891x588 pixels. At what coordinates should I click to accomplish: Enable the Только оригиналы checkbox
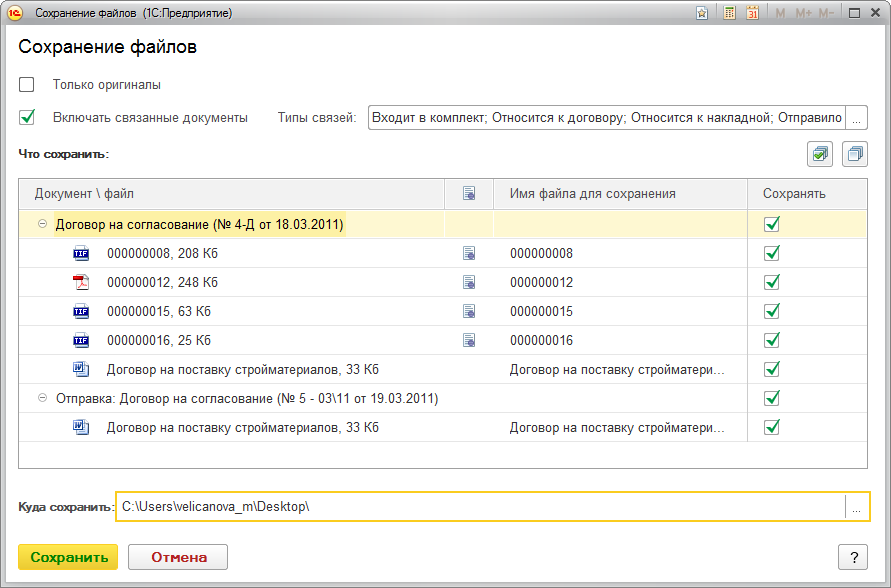pyautogui.click(x=26, y=86)
